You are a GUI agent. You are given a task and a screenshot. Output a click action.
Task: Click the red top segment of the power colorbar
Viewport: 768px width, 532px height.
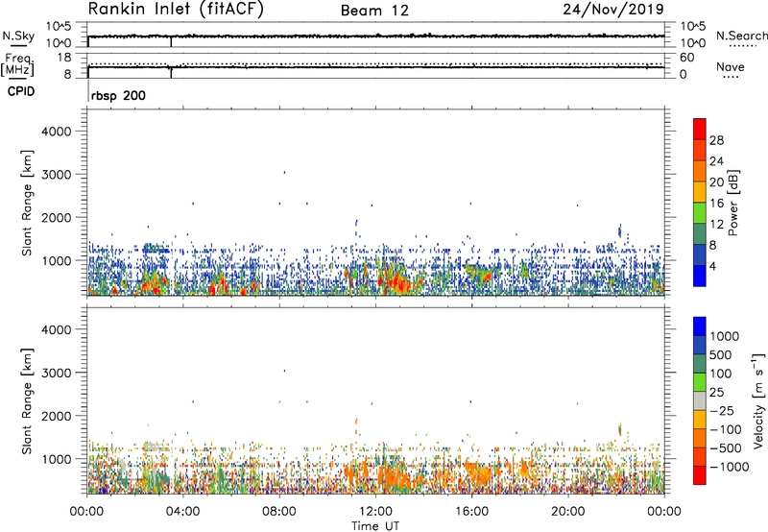700,129
